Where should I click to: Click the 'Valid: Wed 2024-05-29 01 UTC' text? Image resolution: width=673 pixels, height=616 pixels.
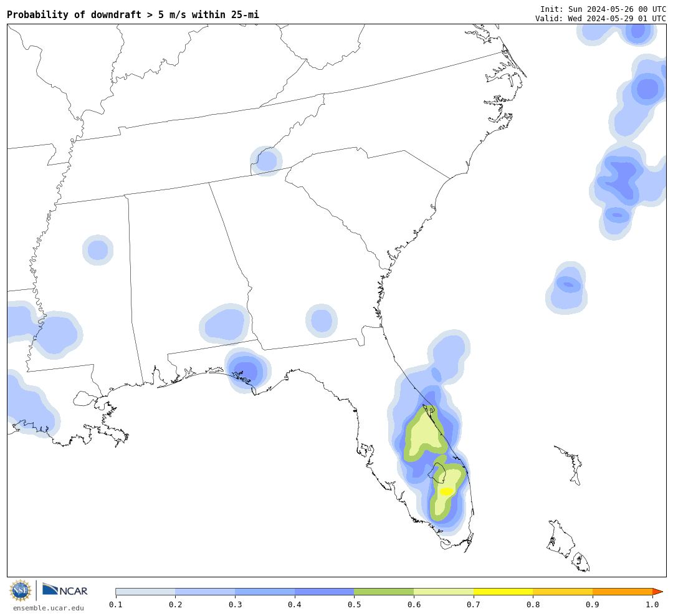[601, 19]
